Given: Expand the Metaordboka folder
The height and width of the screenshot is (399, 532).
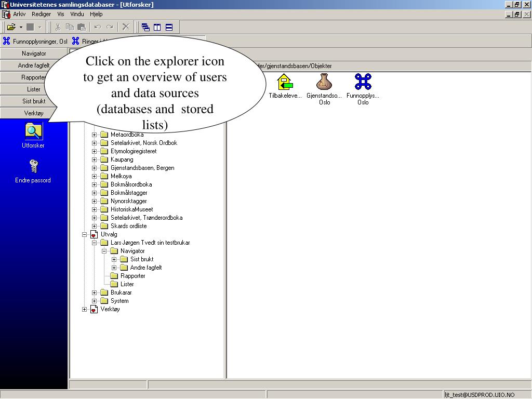Looking at the screenshot, I should pos(95,135).
